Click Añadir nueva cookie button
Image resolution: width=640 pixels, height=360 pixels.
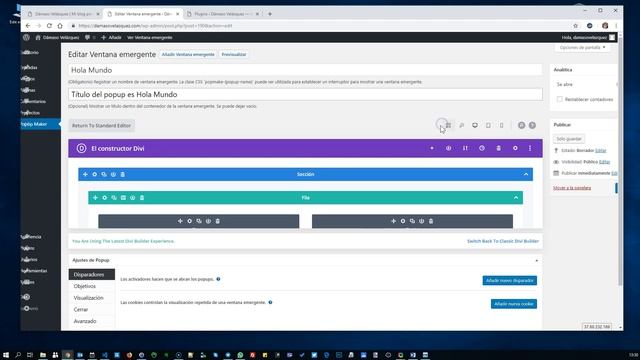click(513, 304)
